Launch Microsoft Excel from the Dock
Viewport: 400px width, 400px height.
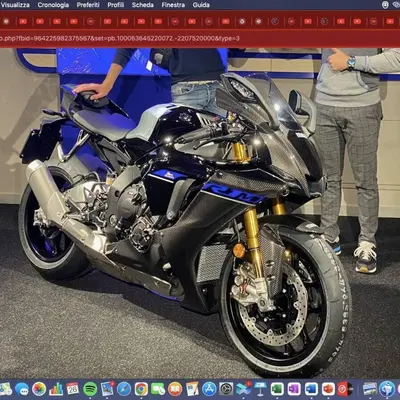[277, 389]
